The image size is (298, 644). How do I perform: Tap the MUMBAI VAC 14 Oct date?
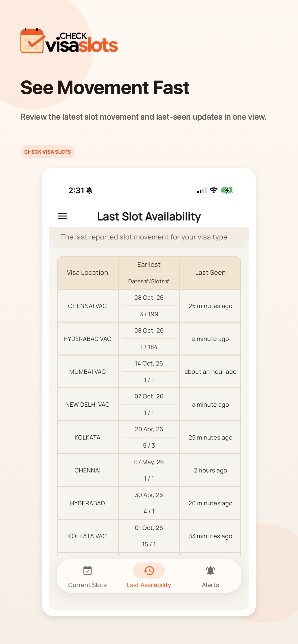click(x=149, y=363)
